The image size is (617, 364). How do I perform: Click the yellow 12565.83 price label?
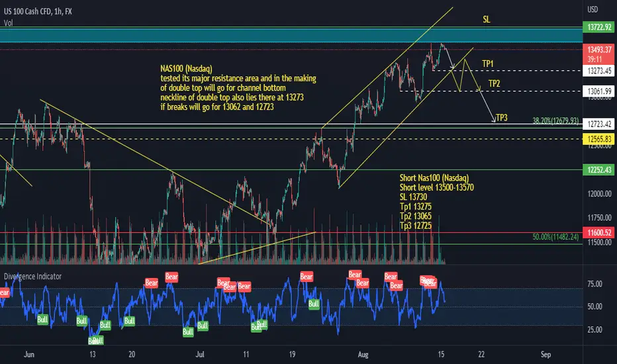coord(598,139)
